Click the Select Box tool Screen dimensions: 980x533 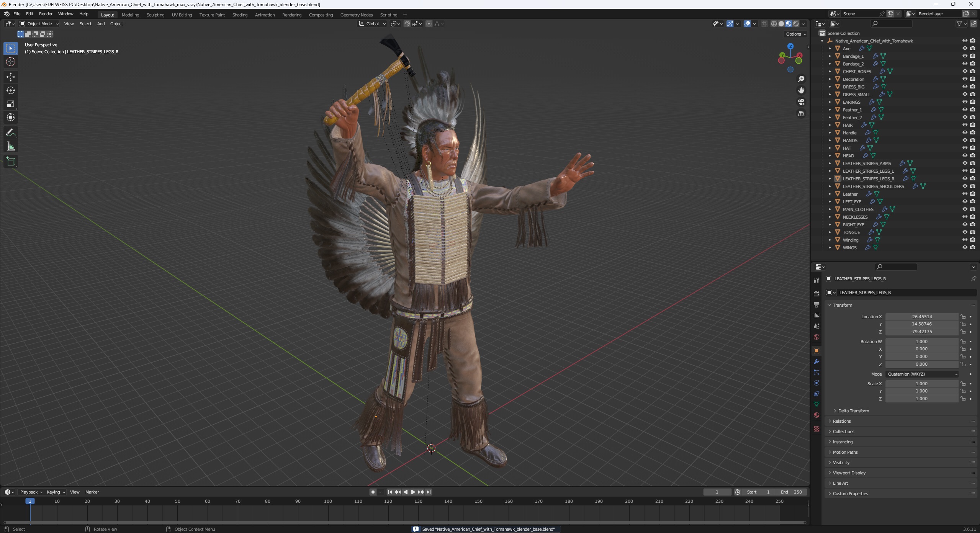click(11, 48)
